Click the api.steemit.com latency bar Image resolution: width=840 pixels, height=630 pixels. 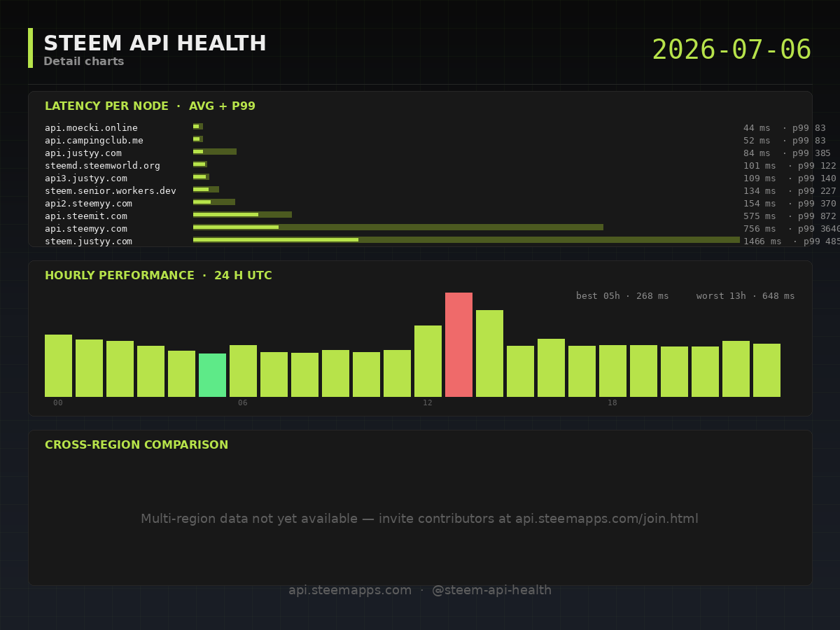(x=242, y=215)
